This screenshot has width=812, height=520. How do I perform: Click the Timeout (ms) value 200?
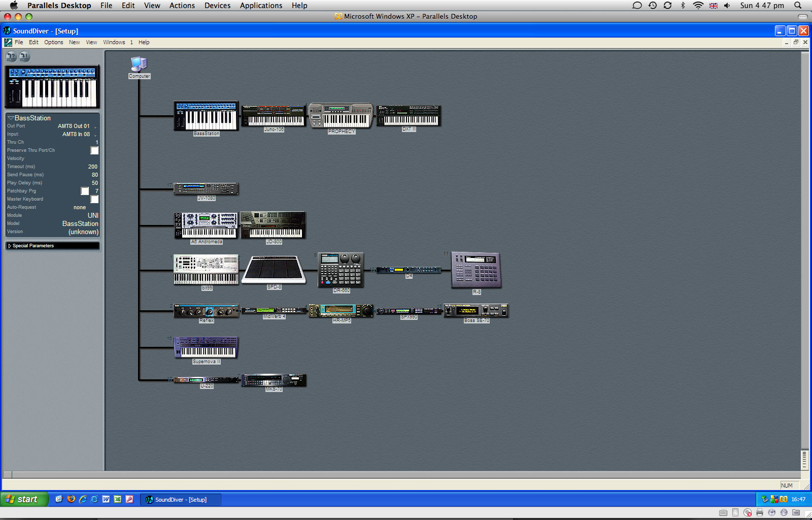(x=93, y=167)
